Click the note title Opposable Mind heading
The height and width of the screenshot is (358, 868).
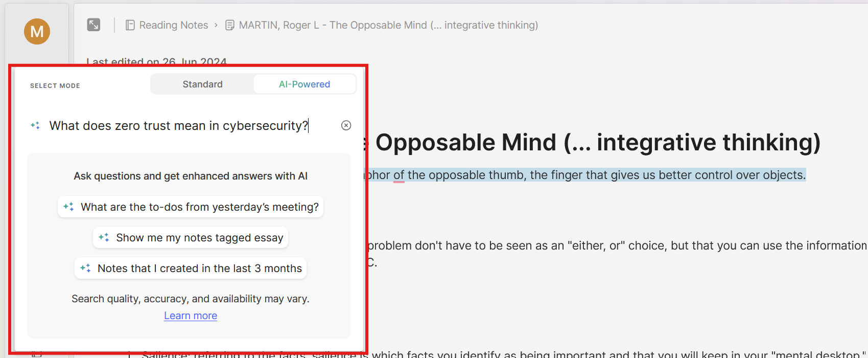(594, 142)
